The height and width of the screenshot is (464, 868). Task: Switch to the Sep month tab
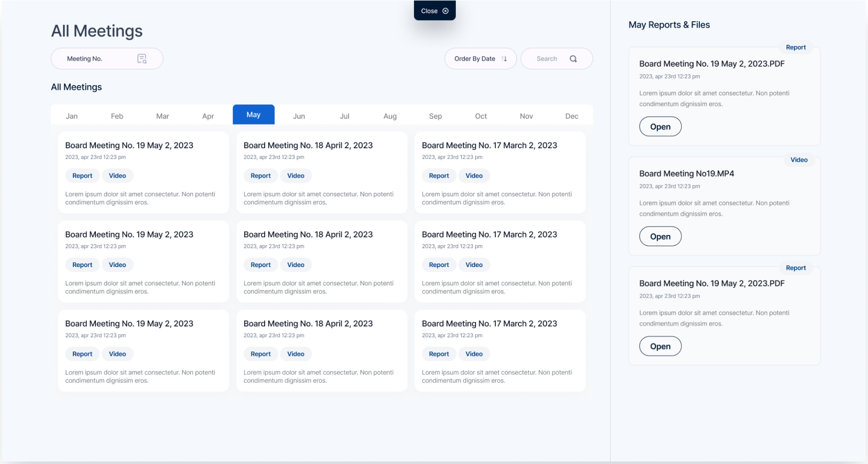(x=435, y=116)
